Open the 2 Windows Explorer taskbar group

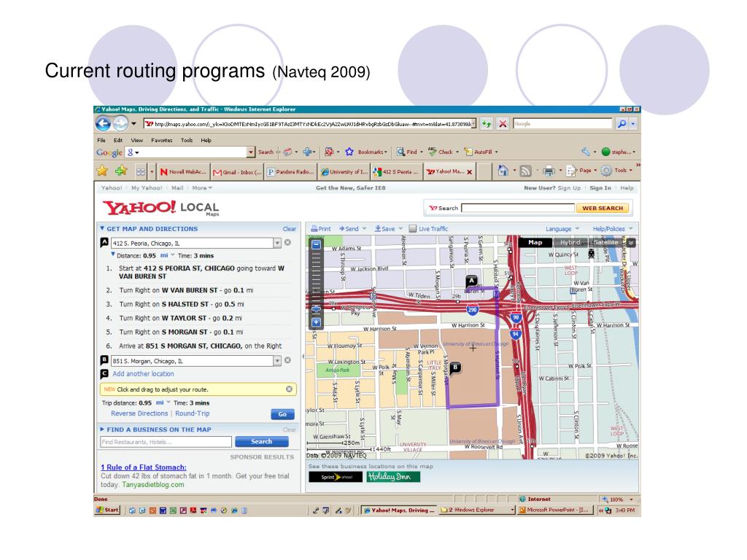(477, 510)
